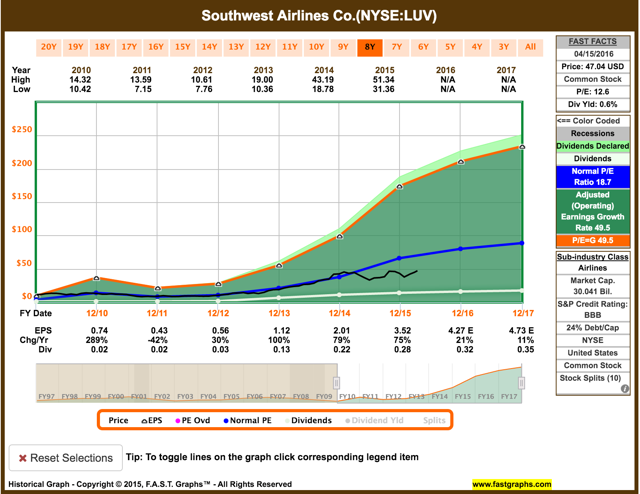This screenshot has height=494, width=640.
Task: Click the Recessions color legend box
Action: pyautogui.click(x=593, y=134)
